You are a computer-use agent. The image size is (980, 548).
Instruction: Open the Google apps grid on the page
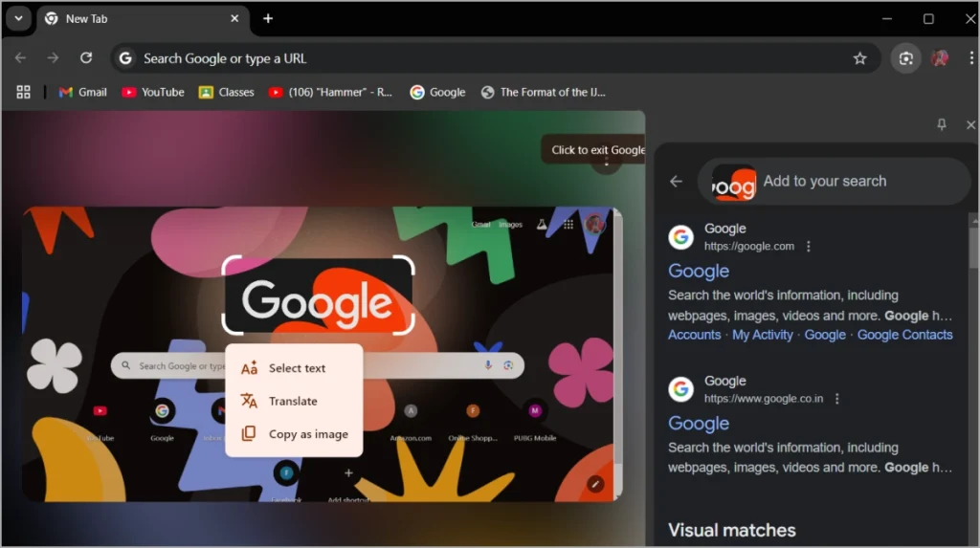568,225
